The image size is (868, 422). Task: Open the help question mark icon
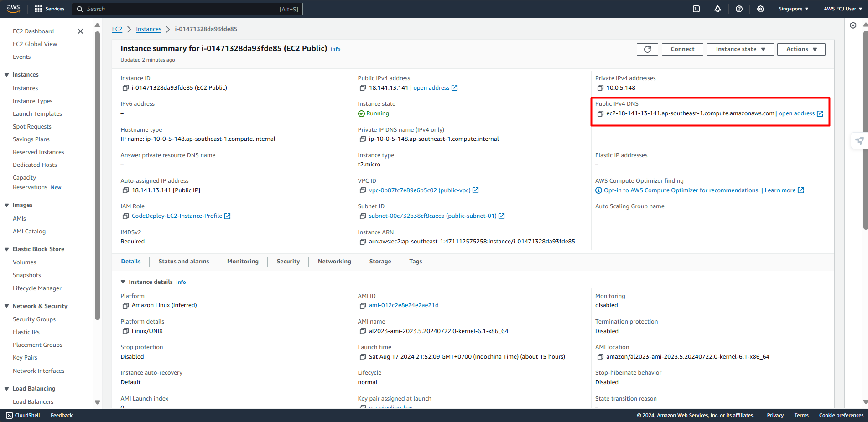739,9
